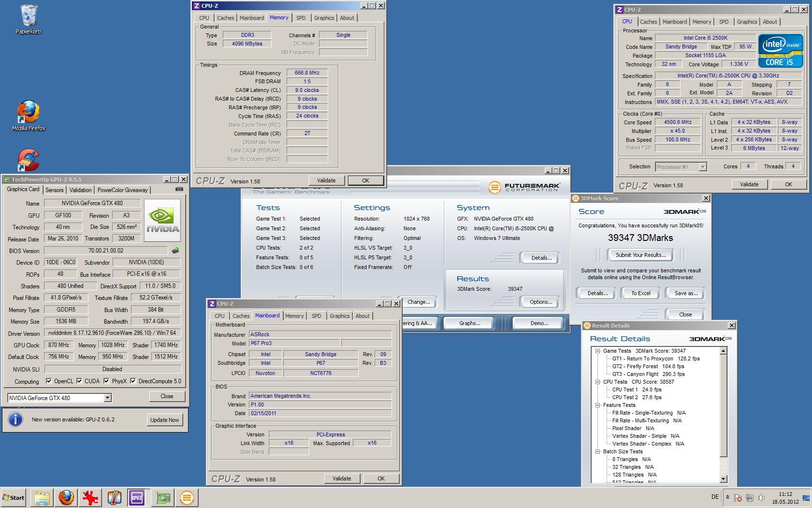Image resolution: width=812 pixels, height=508 pixels.
Task: Click the CPU Test 1 result row
Action: [637, 389]
